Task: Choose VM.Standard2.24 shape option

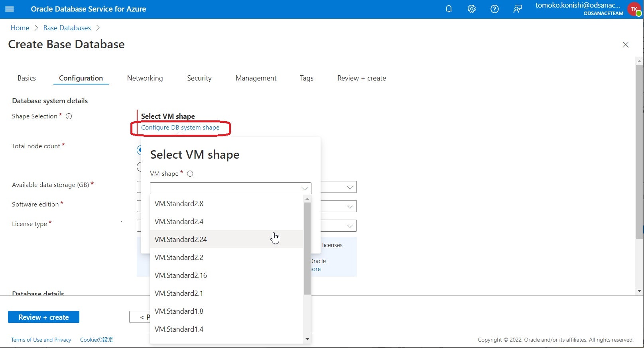Action: coord(226,240)
